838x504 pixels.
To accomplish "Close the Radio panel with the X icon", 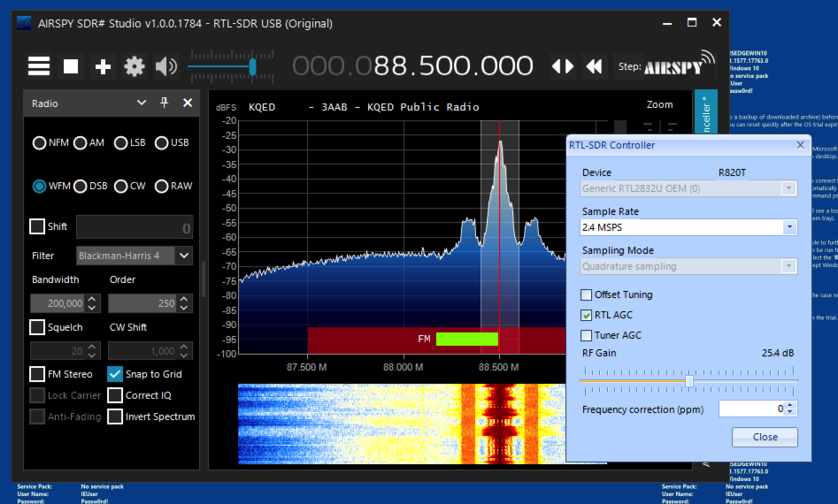I will point(188,103).
